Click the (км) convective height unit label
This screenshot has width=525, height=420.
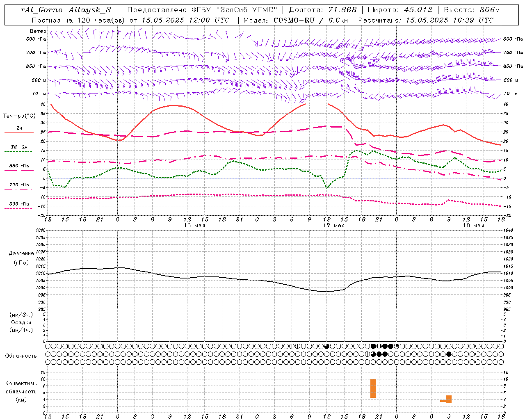click(21, 399)
